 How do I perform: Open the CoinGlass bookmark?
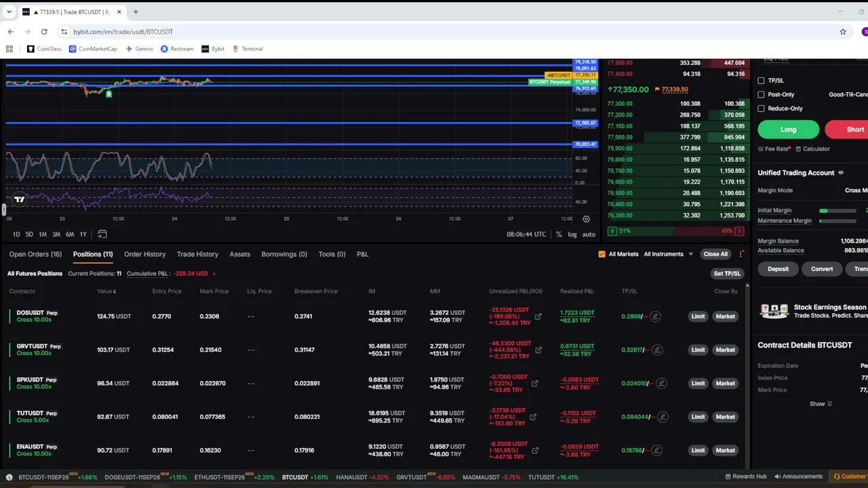44,49
